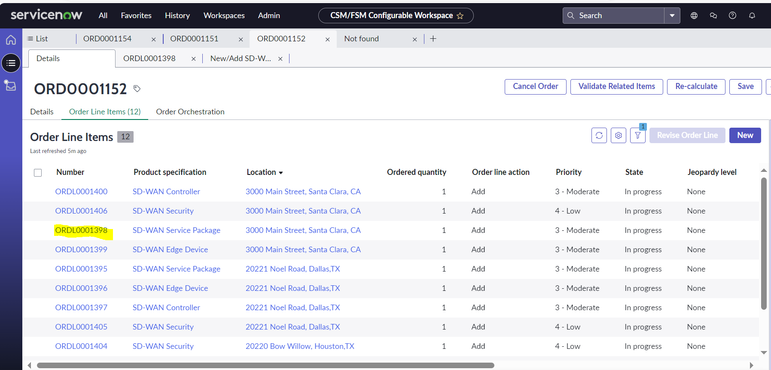The image size is (771, 370).
Task: Click the Cancel Order button
Action: point(535,87)
